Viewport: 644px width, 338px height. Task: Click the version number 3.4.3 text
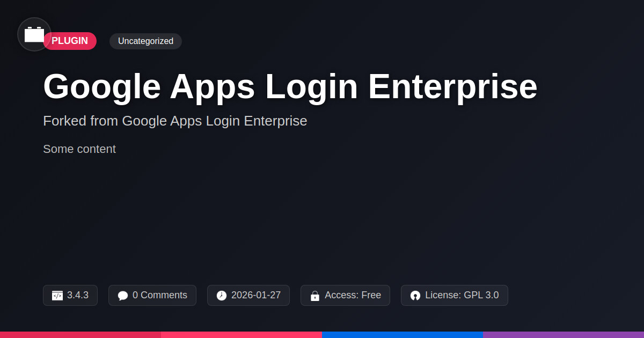pyautogui.click(x=78, y=295)
